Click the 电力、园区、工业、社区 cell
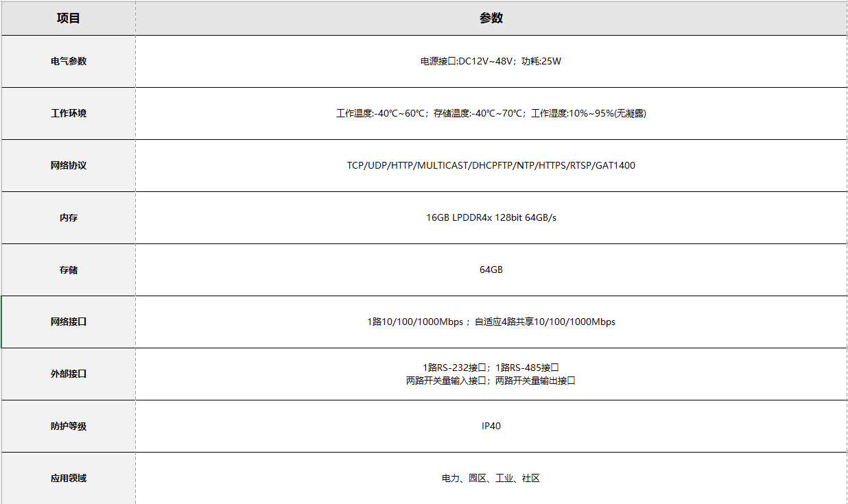 click(491, 478)
